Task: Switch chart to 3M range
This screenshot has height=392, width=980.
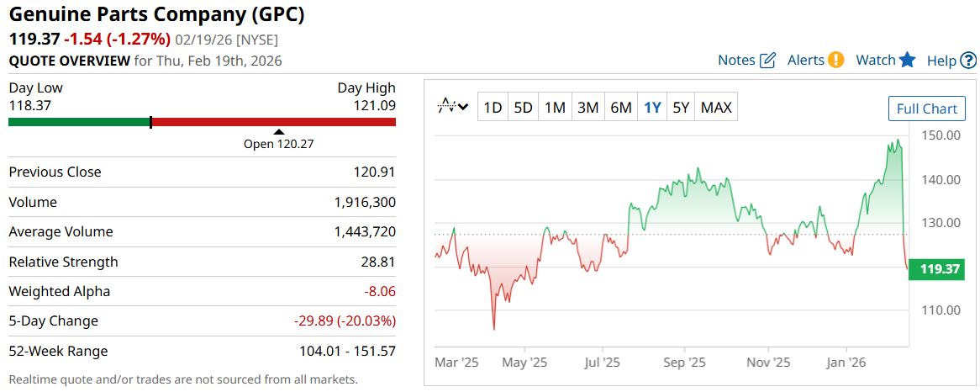Action: click(x=587, y=108)
